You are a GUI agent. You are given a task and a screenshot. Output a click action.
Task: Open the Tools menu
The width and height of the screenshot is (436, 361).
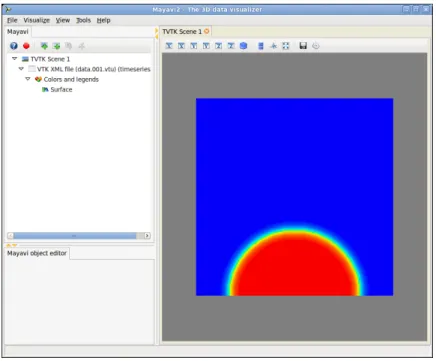[x=83, y=20]
